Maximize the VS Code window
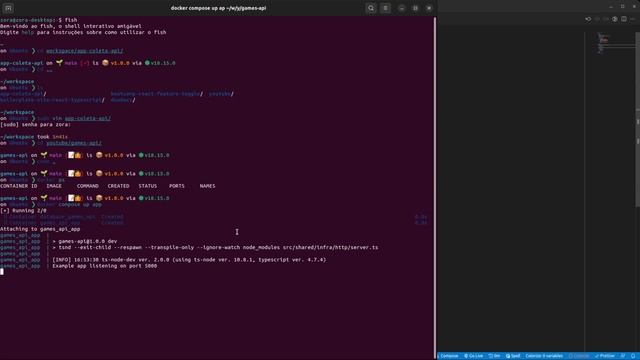This screenshot has width=640, height=360. point(622,7)
